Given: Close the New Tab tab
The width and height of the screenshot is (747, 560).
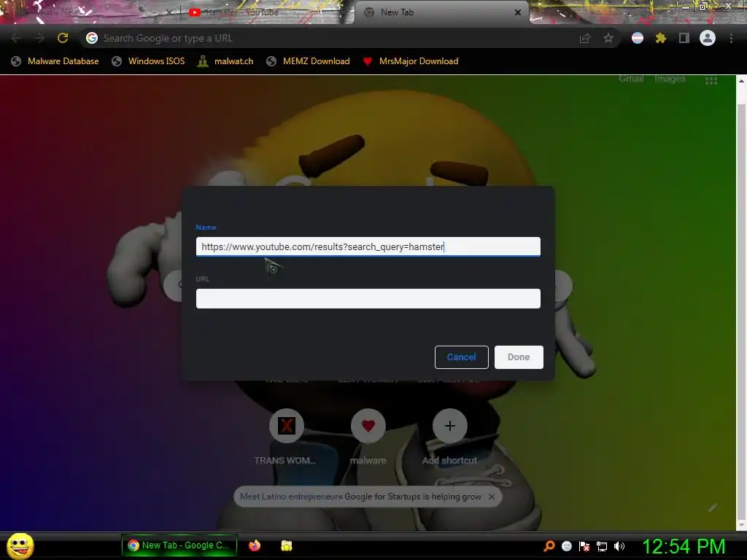Looking at the screenshot, I should [x=518, y=12].
